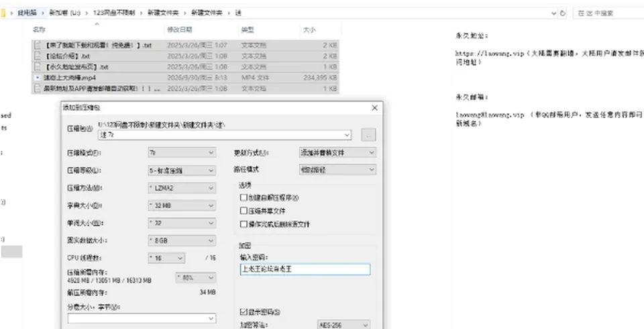Tick 压缩共享文件 checkbox
This screenshot has height=329, width=644.
coord(244,211)
